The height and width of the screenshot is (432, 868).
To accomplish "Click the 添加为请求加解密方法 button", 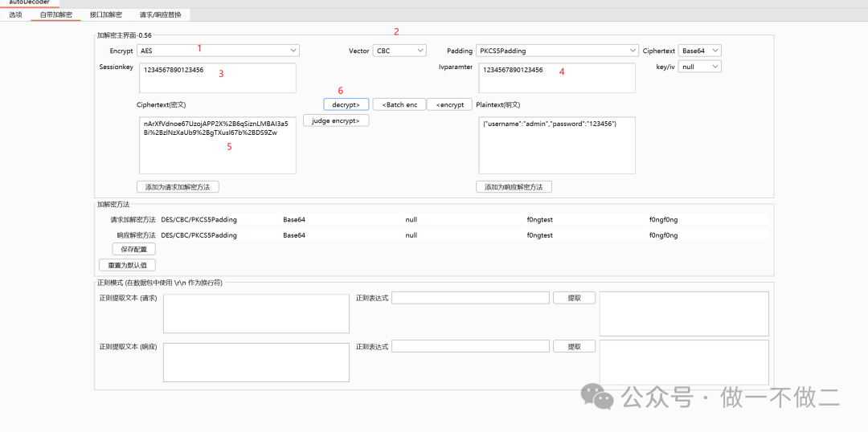I will (x=178, y=187).
